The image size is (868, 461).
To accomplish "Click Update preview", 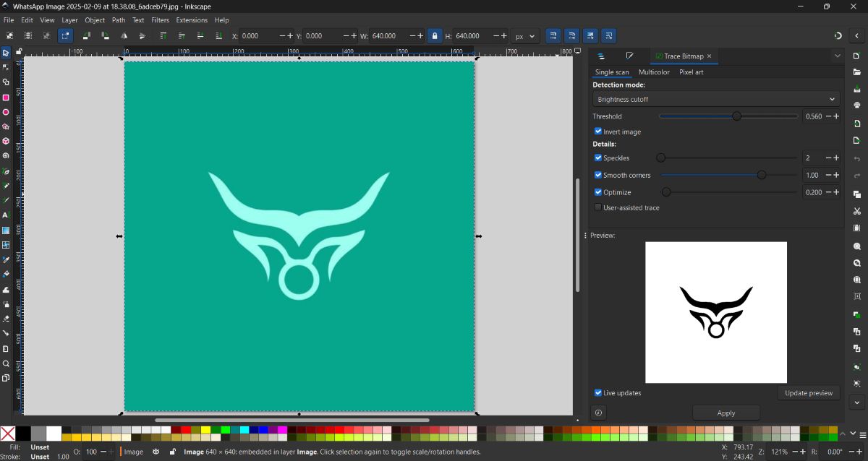I will click(x=808, y=392).
